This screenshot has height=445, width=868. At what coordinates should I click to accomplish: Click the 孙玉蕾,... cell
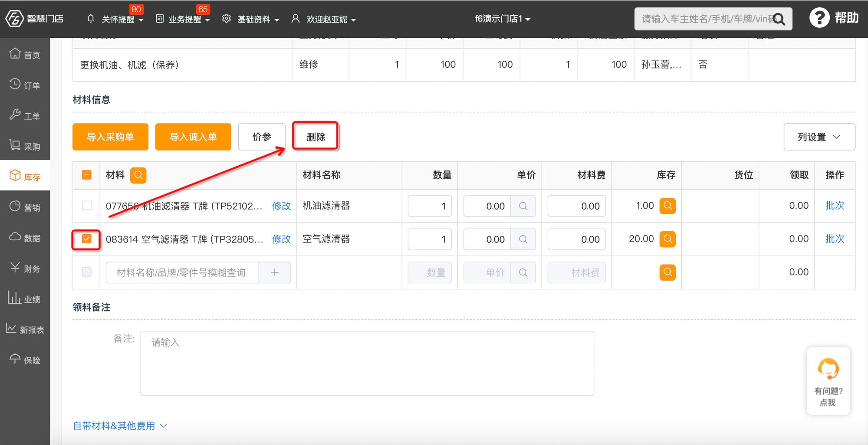click(662, 65)
